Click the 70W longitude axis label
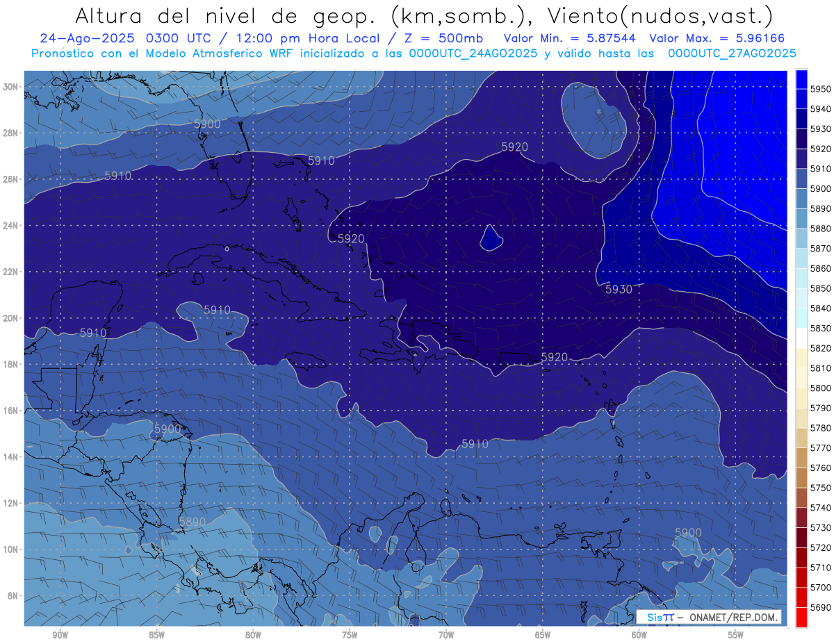The height and width of the screenshot is (644, 834). [x=446, y=635]
